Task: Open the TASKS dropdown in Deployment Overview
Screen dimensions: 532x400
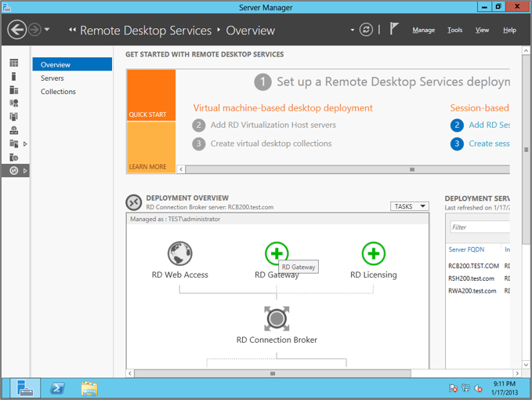Action: tap(410, 206)
